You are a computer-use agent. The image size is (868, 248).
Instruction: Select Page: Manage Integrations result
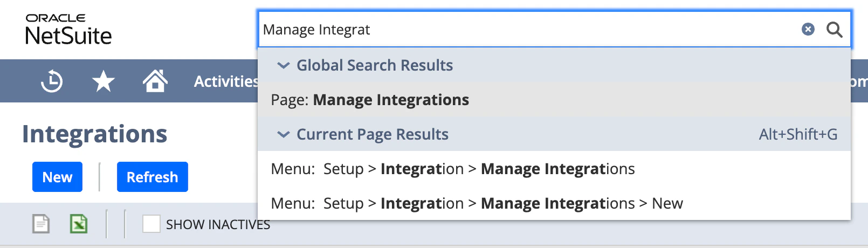click(554, 100)
